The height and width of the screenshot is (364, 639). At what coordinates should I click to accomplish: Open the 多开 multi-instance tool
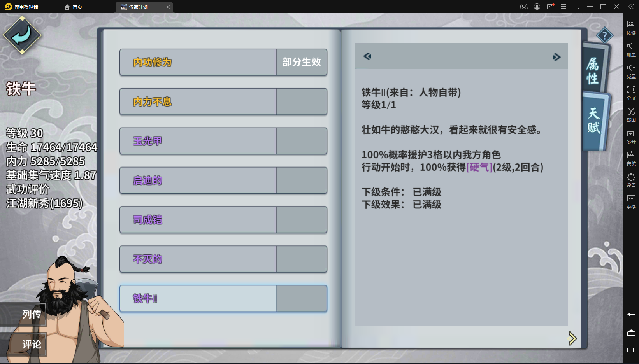[x=631, y=136]
